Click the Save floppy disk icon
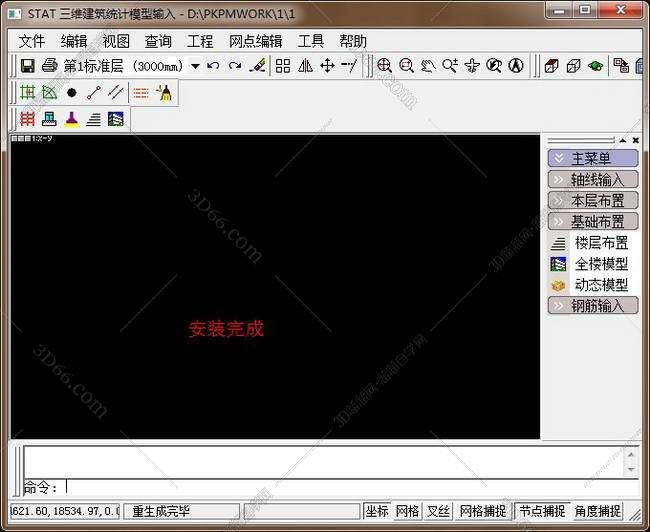Image resolution: width=650 pixels, height=532 pixels. [x=27, y=66]
